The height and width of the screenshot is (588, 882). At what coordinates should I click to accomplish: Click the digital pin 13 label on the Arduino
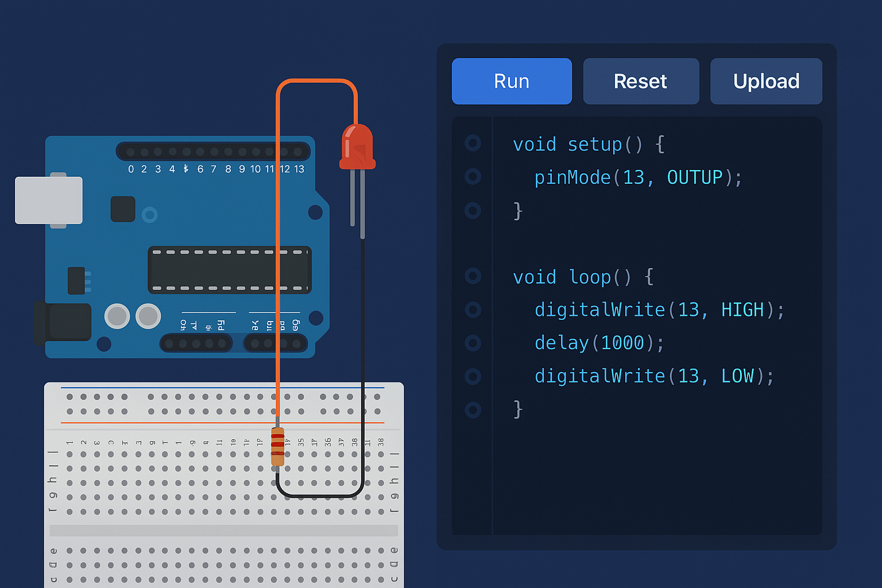[299, 169]
